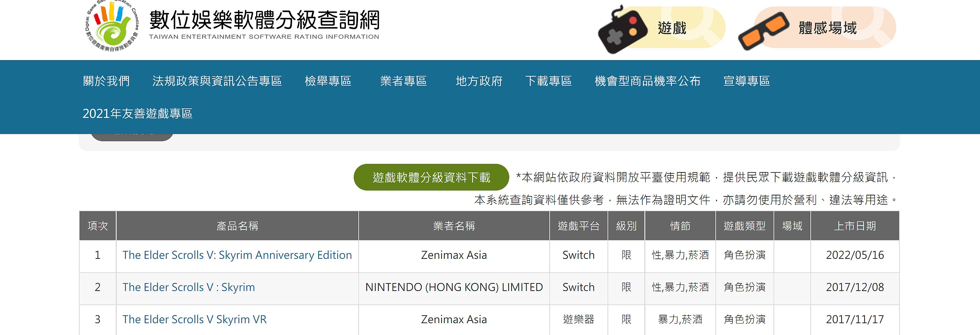The height and width of the screenshot is (335, 980).
Task: Click the game controller icon
Action: [622, 30]
